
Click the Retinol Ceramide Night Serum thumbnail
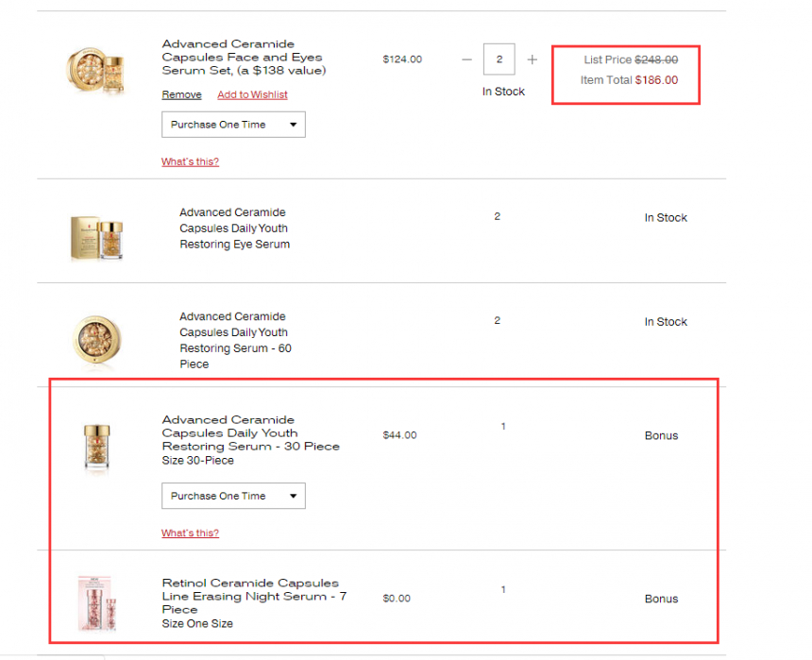pyautogui.click(x=97, y=603)
